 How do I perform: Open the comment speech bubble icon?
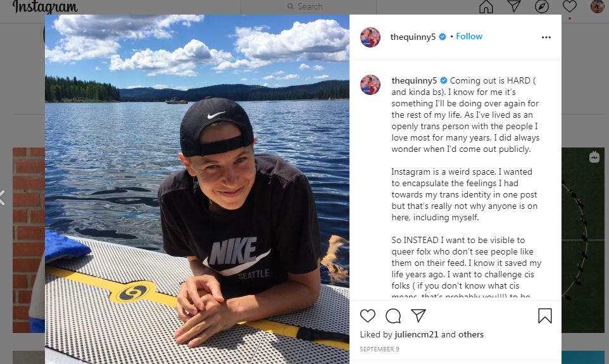coord(393,315)
